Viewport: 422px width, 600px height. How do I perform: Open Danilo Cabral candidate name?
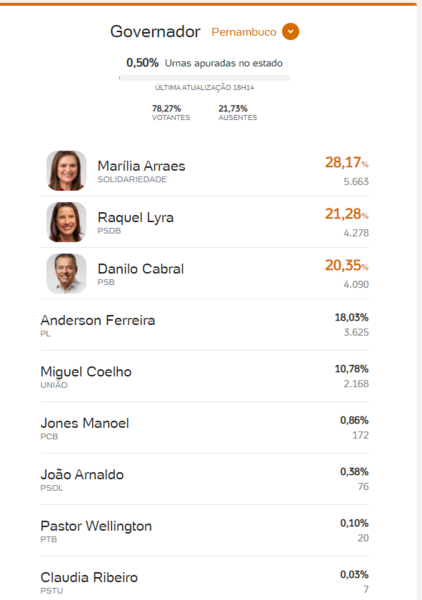tap(140, 269)
